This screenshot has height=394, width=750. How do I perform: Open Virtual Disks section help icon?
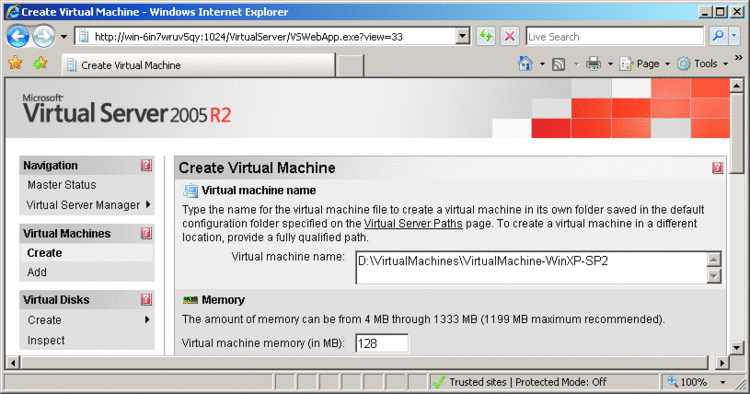146,299
